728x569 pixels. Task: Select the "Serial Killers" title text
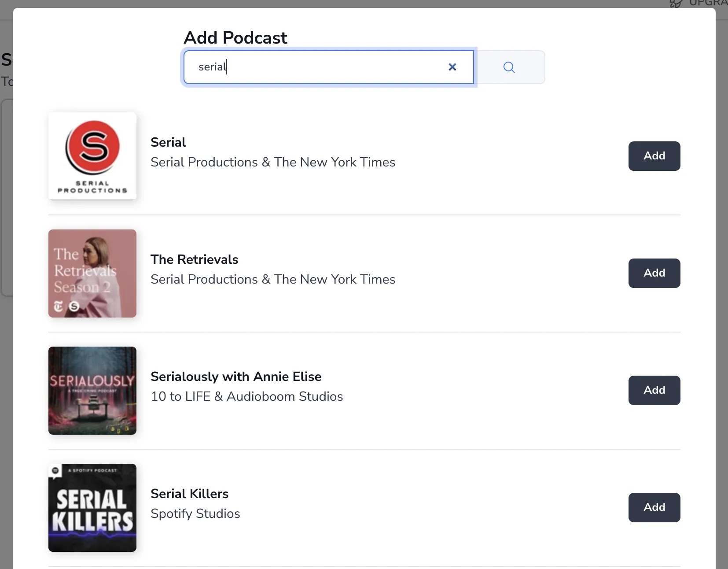click(x=189, y=494)
